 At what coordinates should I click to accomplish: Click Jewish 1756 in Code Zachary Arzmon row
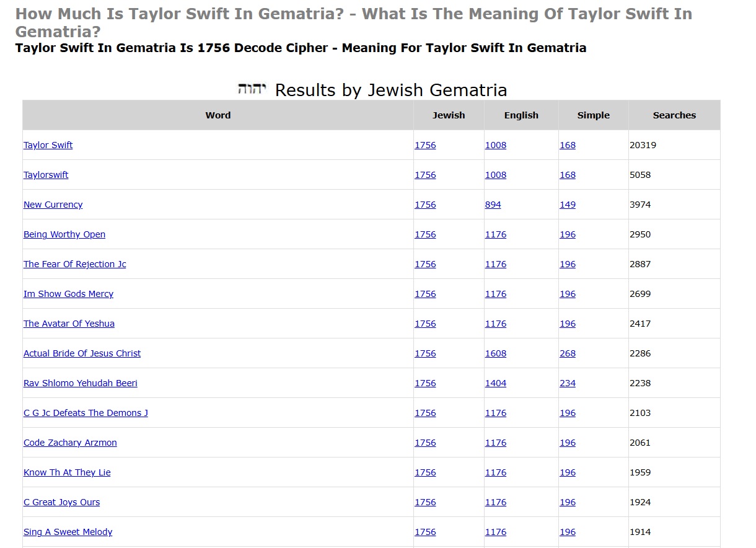[425, 443]
